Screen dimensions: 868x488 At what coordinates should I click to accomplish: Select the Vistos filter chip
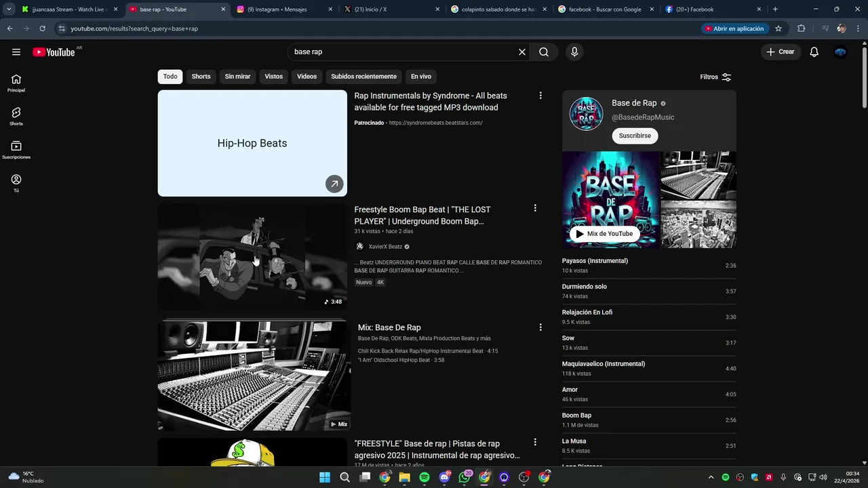[274, 77]
